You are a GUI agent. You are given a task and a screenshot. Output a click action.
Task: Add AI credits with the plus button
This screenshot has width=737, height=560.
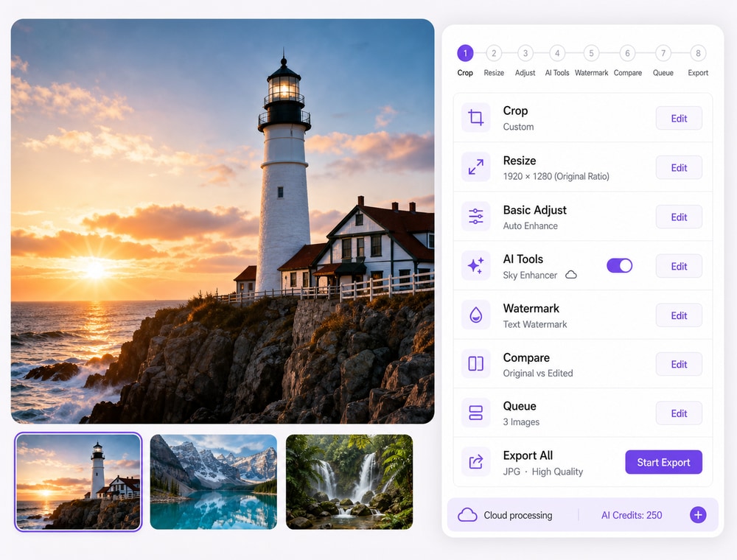pos(698,515)
